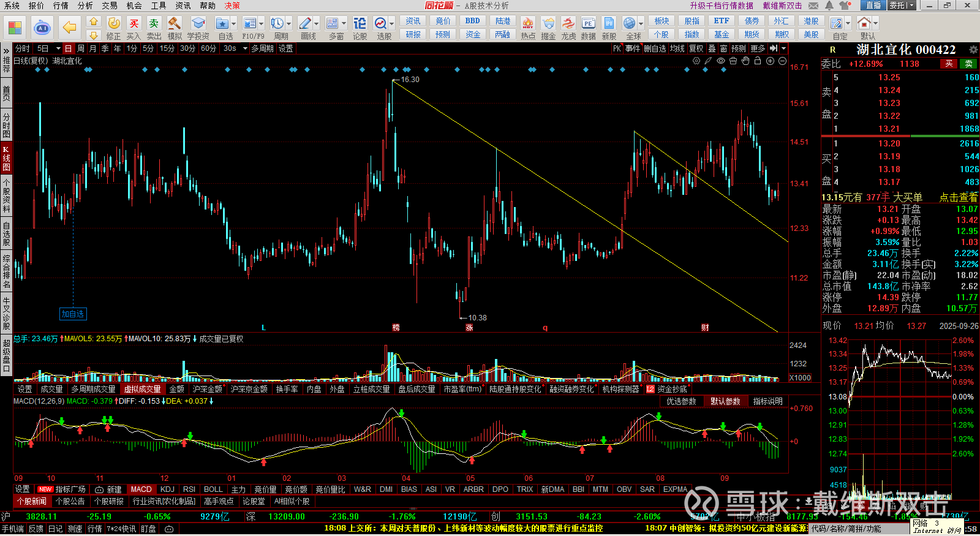Image resolution: width=980 pixels, height=536 pixels.
Task: Switch to the 个股公告 tab
Action: pyautogui.click(x=70, y=501)
